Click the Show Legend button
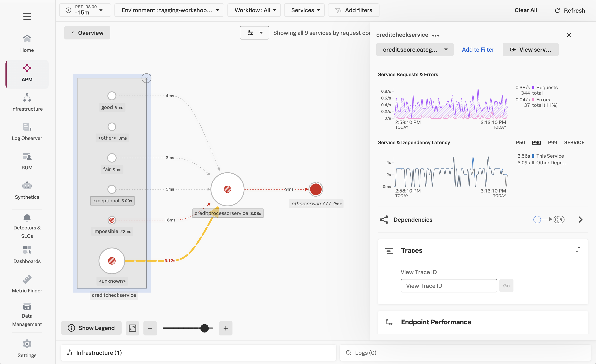Screen dimensions: 596x364 coord(91,328)
